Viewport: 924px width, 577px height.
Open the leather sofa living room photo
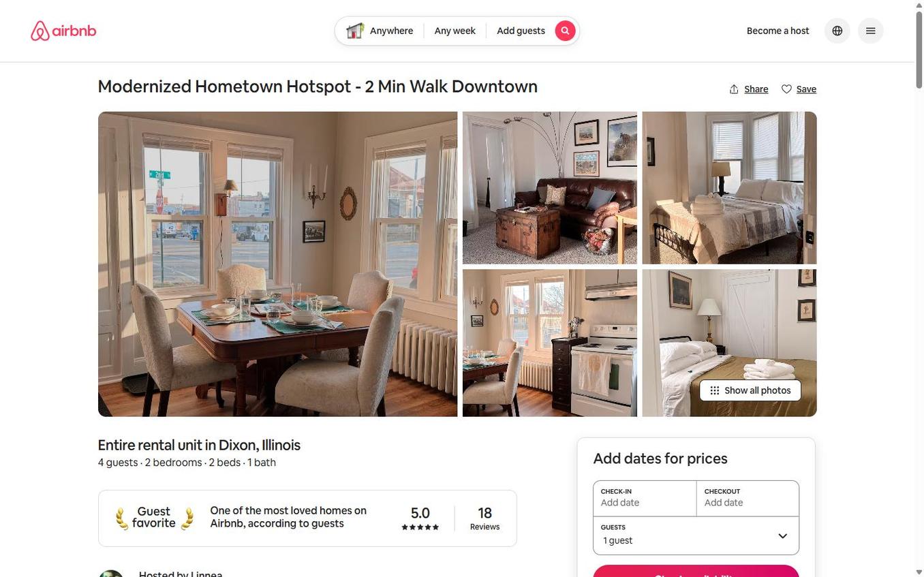(x=550, y=188)
